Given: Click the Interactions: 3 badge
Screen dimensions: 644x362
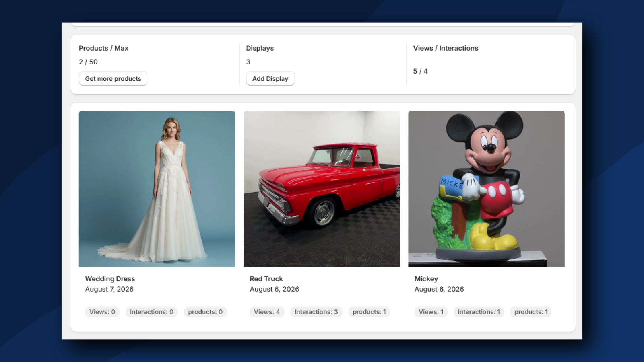Looking at the screenshot, I should click(316, 312).
